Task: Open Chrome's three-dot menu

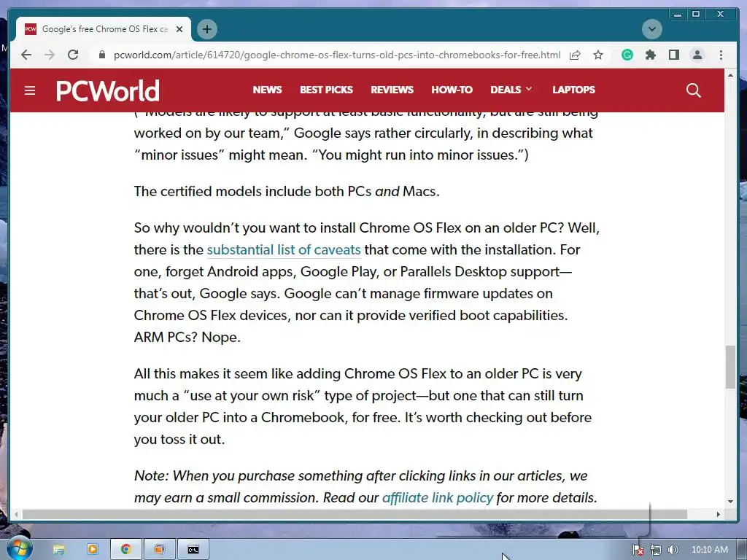Action: (x=721, y=55)
